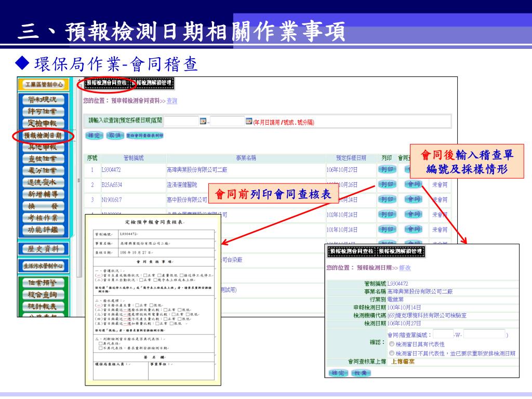The height and width of the screenshot is (399, 532).
Task: Confirm the modify form with 確定
Action: (338, 373)
